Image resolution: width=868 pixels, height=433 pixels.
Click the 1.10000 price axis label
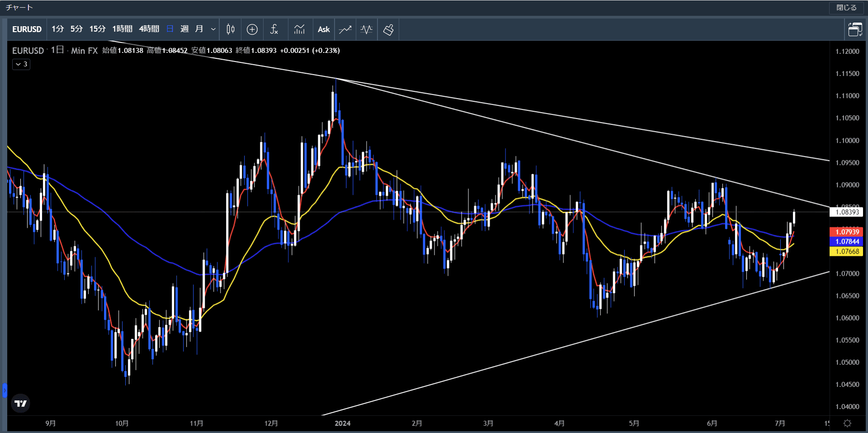click(x=847, y=141)
